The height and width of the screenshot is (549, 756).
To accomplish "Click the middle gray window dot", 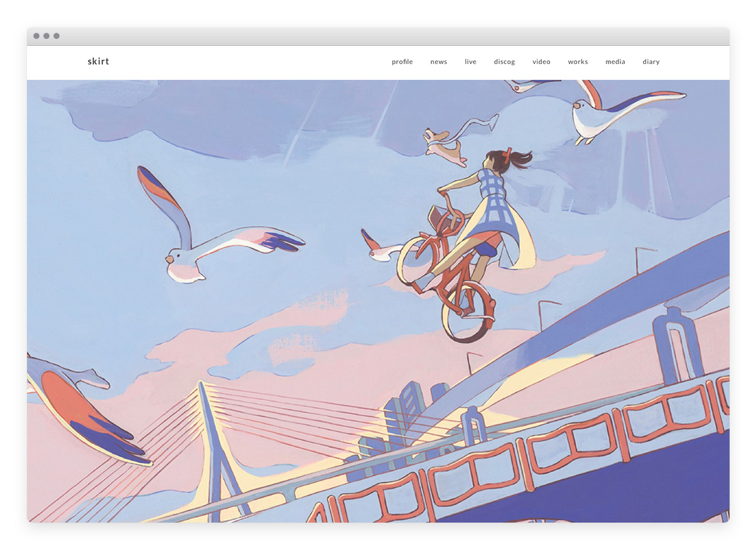I will click(x=46, y=36).
